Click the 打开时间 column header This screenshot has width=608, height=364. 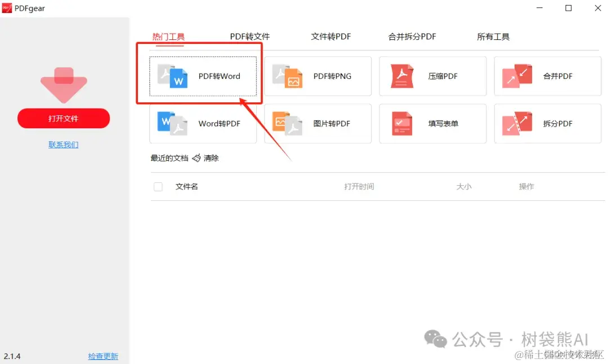click(359, 186)
